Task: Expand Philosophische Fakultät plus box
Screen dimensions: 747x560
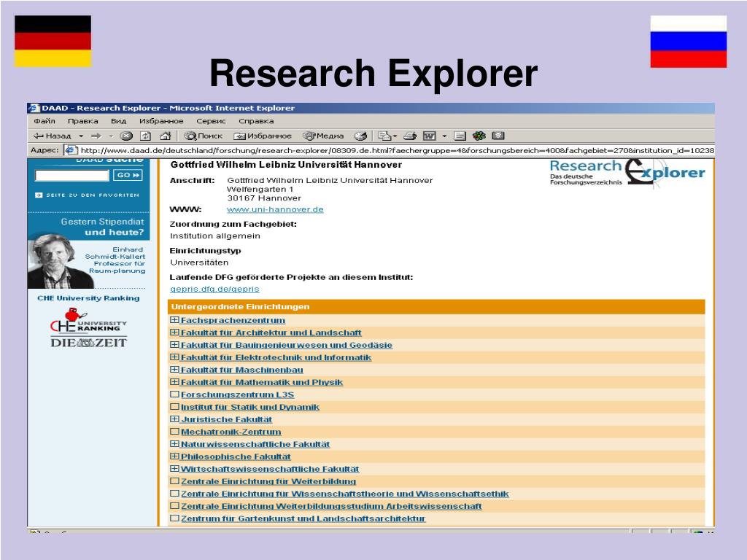Action: (174, 456)
